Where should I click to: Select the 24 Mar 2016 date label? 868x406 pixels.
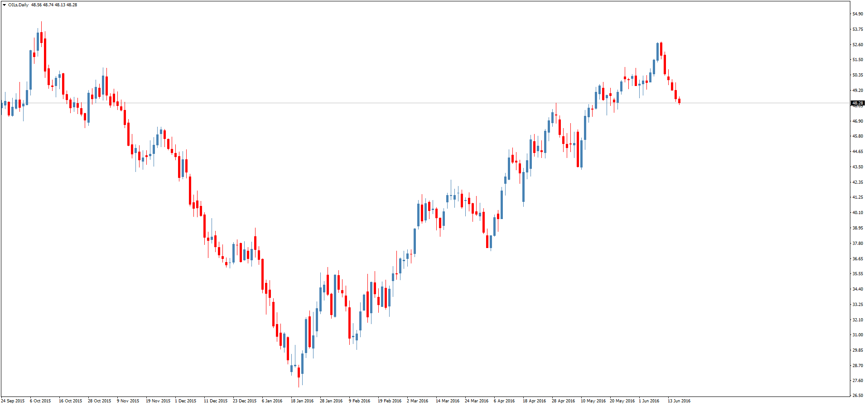point(477,401)
